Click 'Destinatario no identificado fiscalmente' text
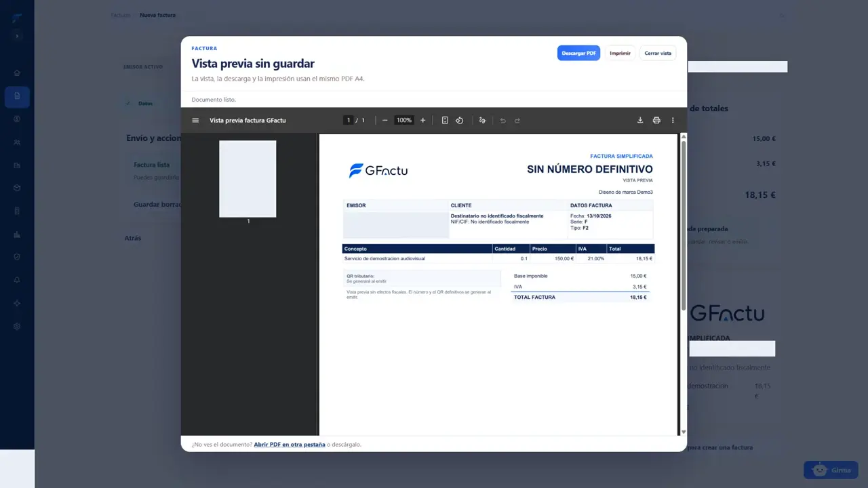 [497, 216]
